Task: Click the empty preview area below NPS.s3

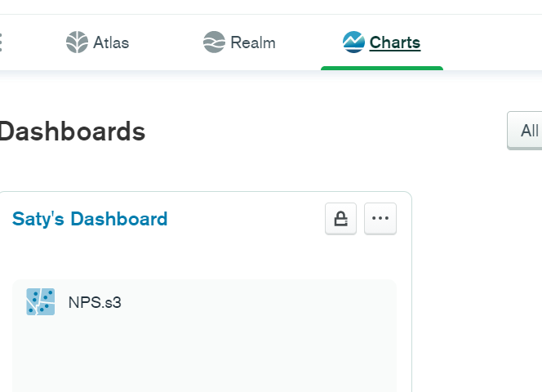Action: click(x=204, y=356)
